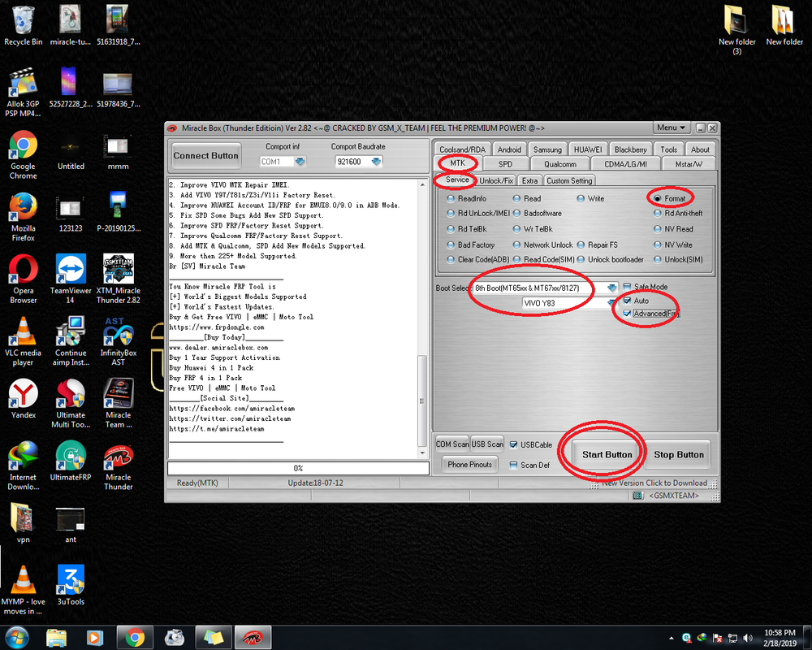
Task: Open the New folder (3) desktop folder
Action: point(736,30)
